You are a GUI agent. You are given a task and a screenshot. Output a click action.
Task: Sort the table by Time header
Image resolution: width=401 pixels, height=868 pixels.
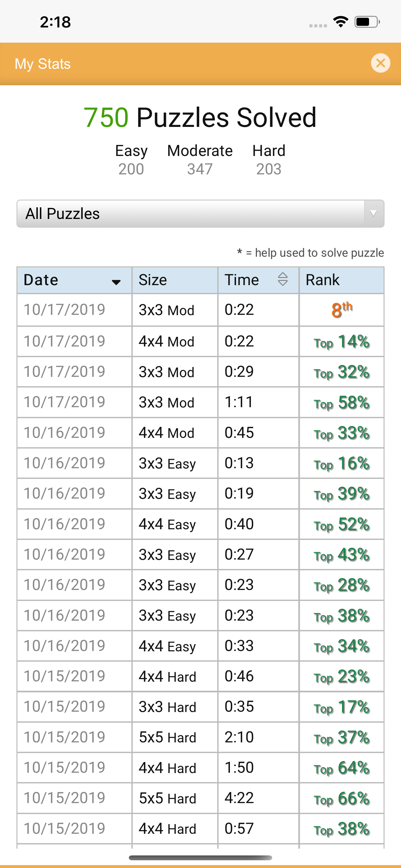click(x=258, y=280)
